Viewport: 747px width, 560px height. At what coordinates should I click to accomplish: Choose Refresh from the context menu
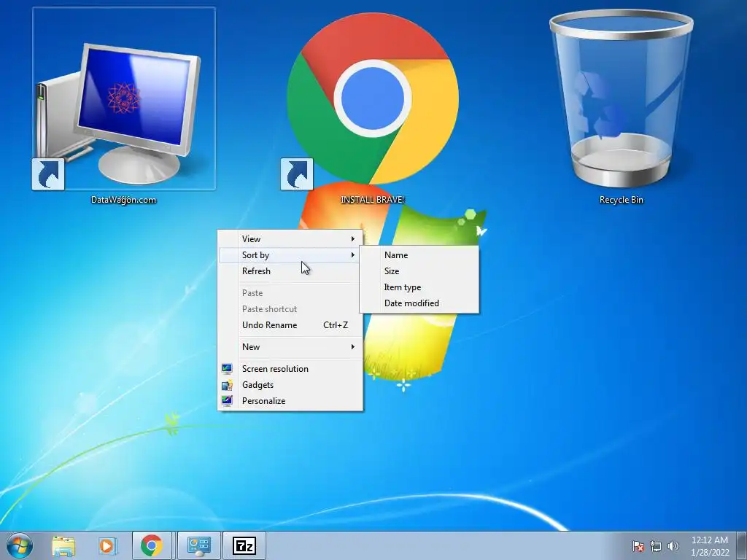(x=290, y=271)
